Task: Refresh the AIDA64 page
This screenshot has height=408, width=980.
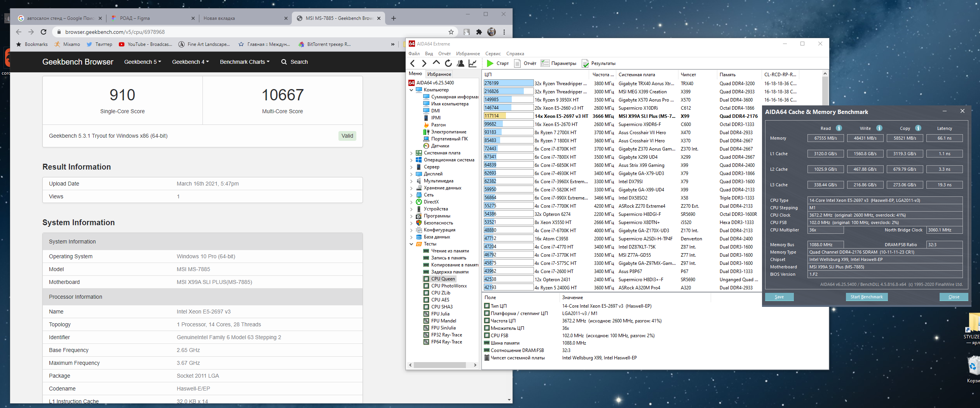Action: point(448,63)
